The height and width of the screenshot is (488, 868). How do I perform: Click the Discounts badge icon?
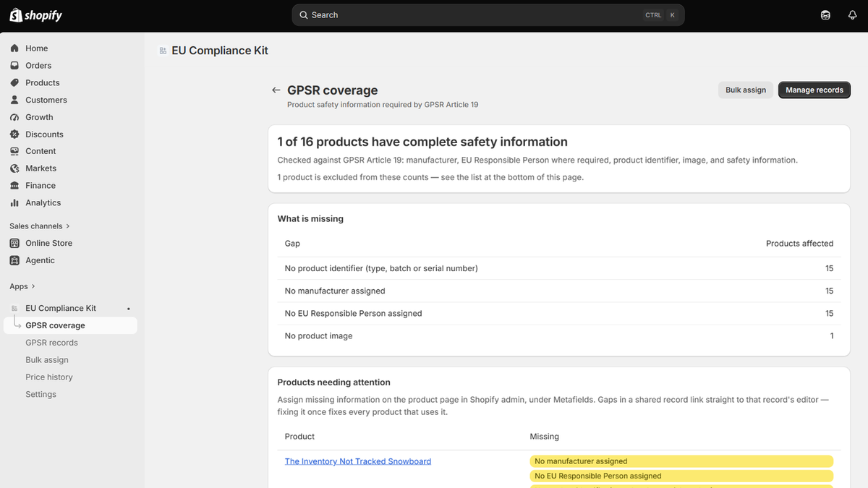tap(14, 134)
